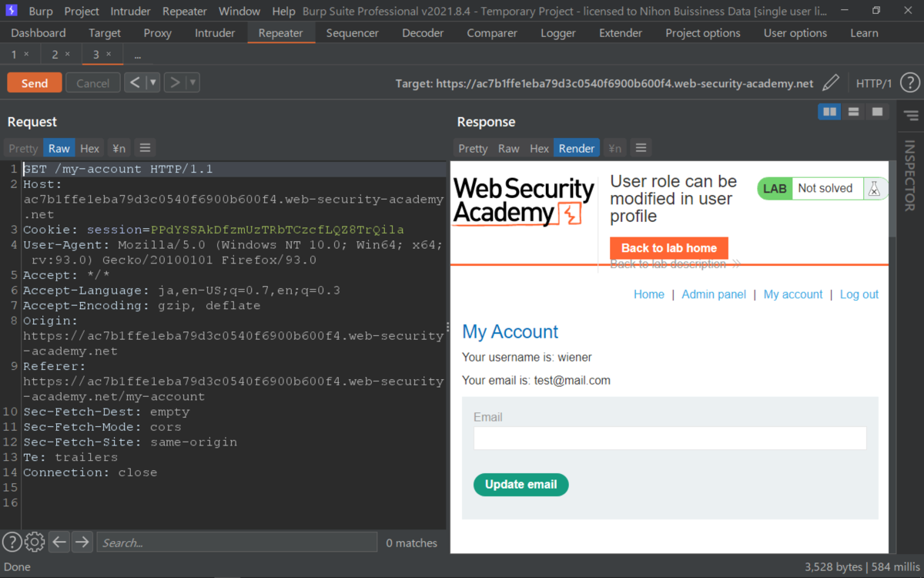Open the Intruder menu
This screenshot has height=578, width=924.
(x=131, y=12)
